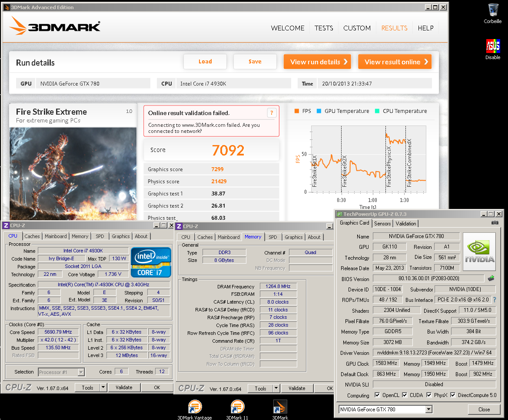Click the Intel Core i7 logo in CPU-Z

(x=151, y=262)
